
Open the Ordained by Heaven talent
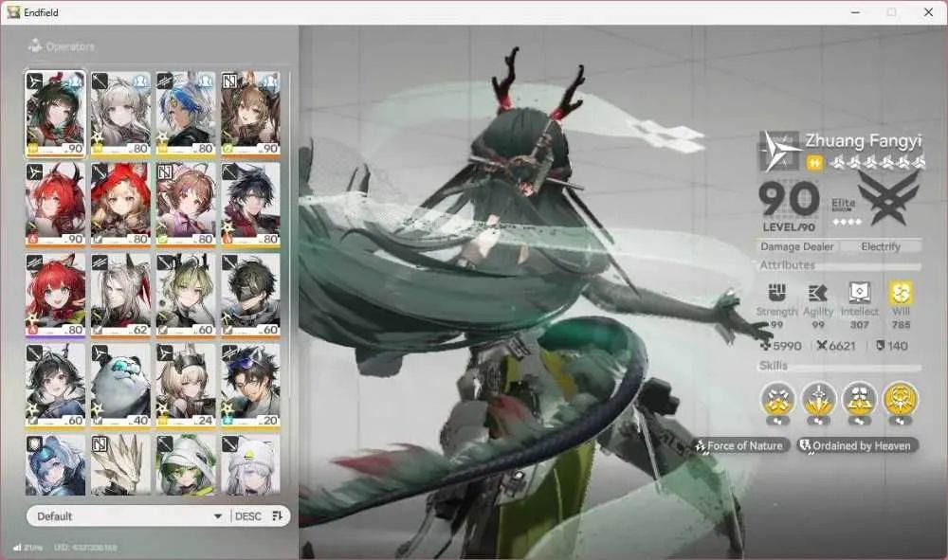pos(857,446)
